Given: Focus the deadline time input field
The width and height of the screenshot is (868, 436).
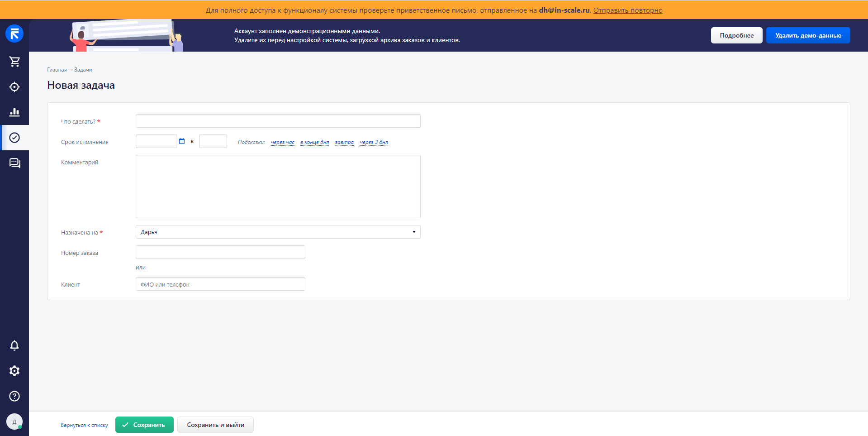Looking at the screenshot, I should click(x=213, y=141).
